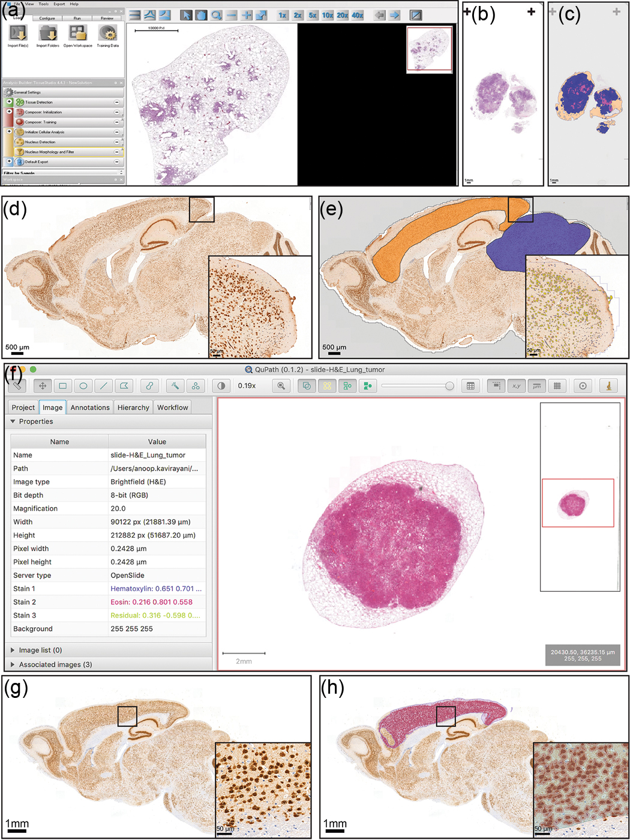Click the QuPath slide overview thumbnail
630x840 pixels.
[580, 496]
